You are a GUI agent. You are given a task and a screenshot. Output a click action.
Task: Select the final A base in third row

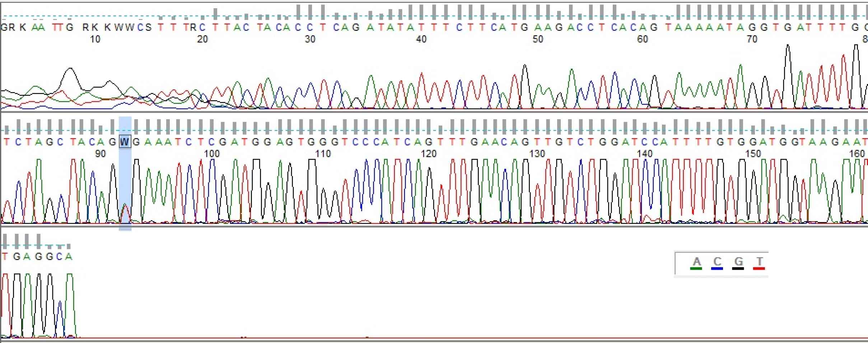coord(69,256)
